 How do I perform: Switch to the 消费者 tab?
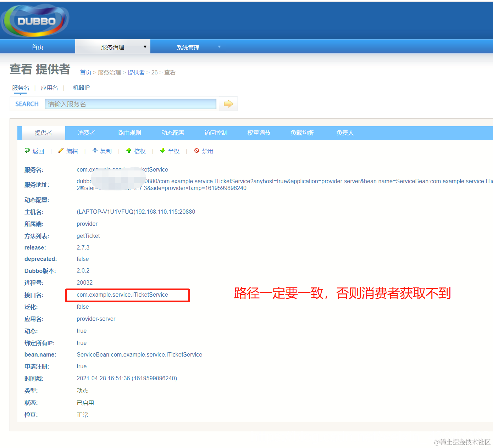tap(87, 133)
